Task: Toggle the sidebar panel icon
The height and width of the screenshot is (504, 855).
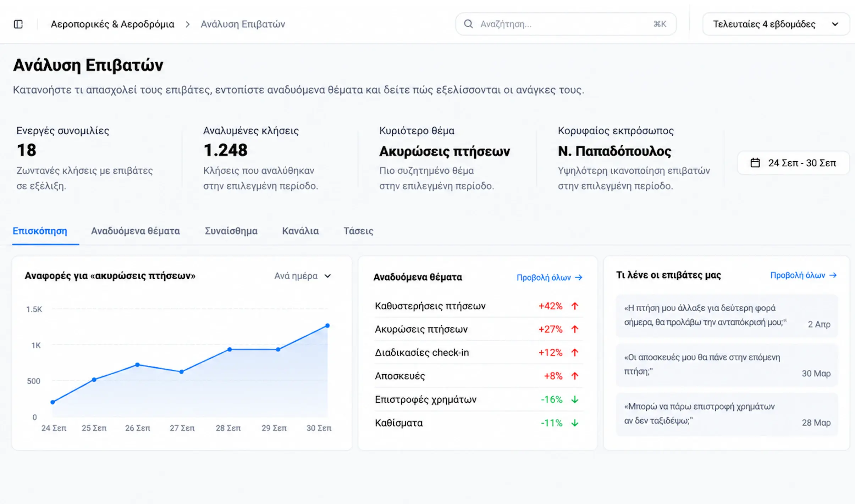Action: tap(18, 24)
